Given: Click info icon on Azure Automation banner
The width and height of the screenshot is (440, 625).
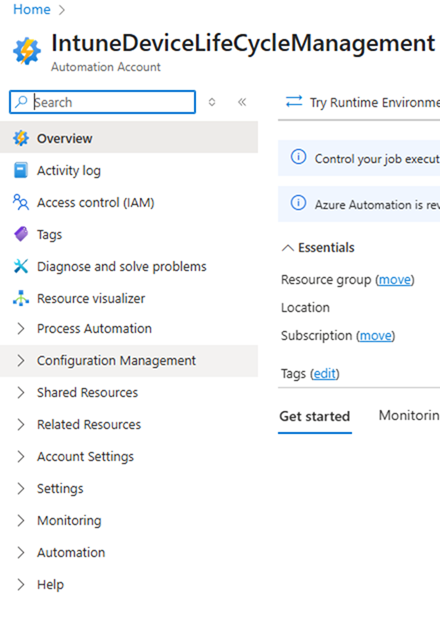Looking at the screenshot, I should click(x=298, y=203).
